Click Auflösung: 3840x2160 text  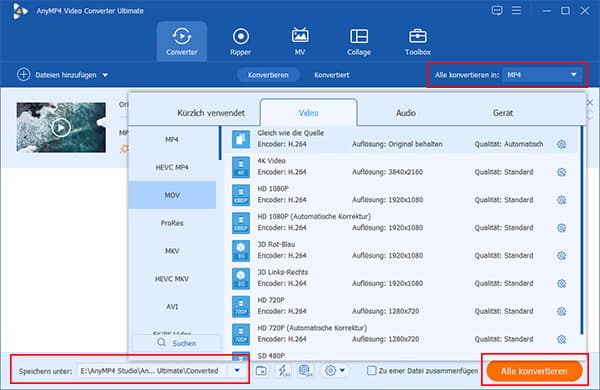pyautogui.click(x=387, y=172)
